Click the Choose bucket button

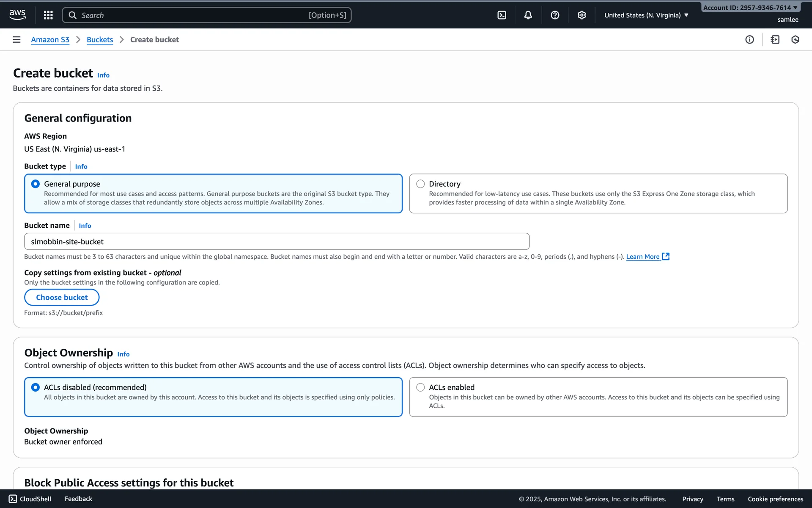[x=62, y=297]
